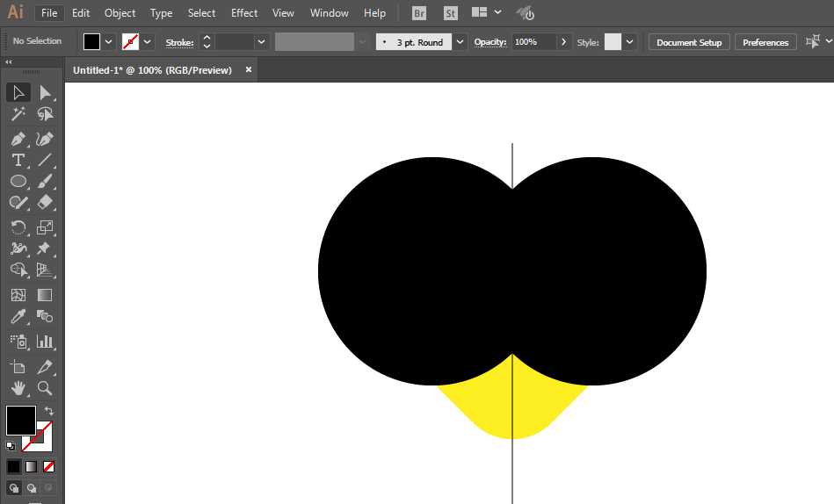The width and height of the screenshot is (834, 504).
Task: Open the fill color dropdown in control bar
Action: (109, 42)
